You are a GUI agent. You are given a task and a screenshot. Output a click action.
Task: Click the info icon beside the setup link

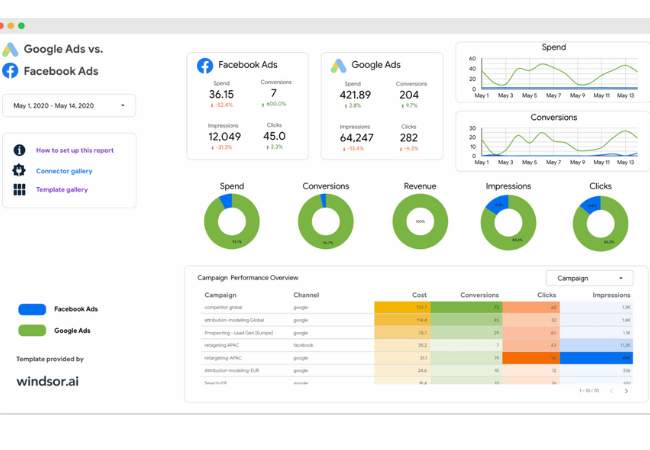[19, 150]
